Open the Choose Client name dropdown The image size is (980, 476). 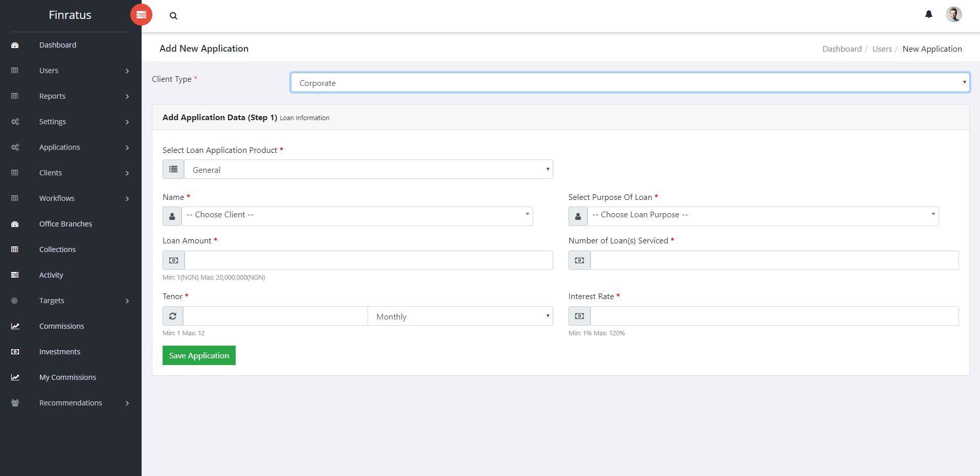click(x=357, y=215)
